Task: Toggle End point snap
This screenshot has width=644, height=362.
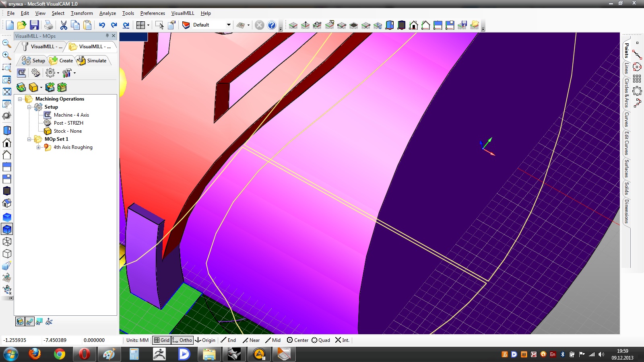Action: pyautogui.click(x=228, y=340)
